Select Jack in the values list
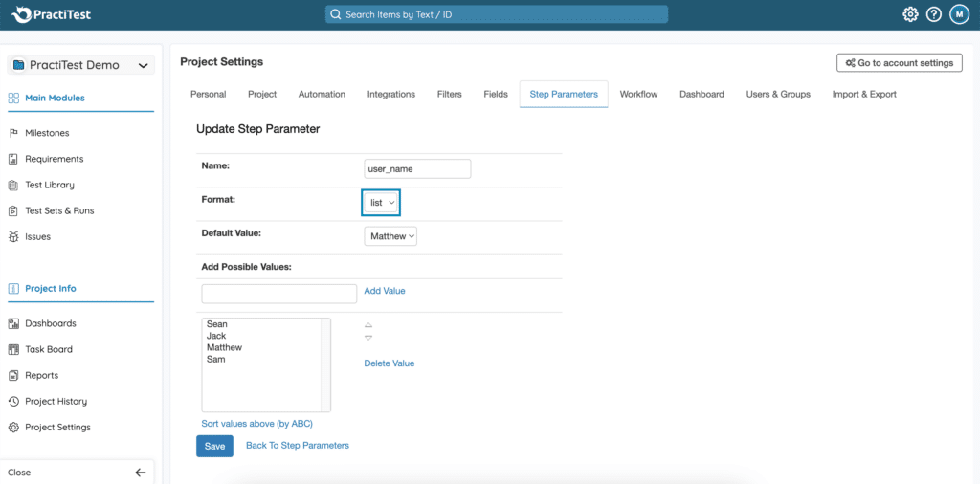980x484 pixels. [x=216, y=336]
